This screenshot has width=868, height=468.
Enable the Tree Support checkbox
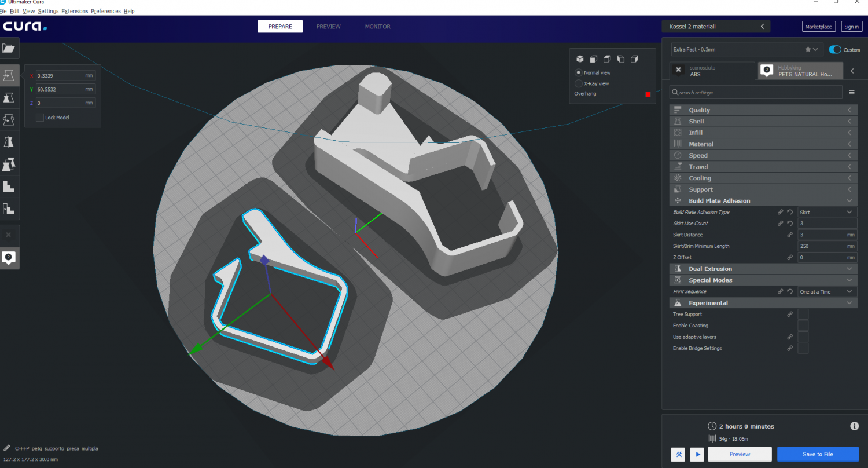tap(803, 315)
